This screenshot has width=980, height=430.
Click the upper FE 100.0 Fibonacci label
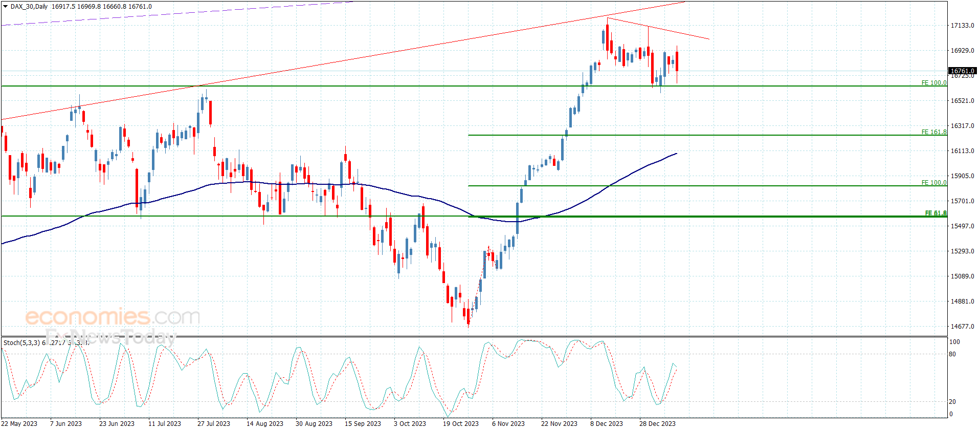pyautogui.click(x=934, y=82)
